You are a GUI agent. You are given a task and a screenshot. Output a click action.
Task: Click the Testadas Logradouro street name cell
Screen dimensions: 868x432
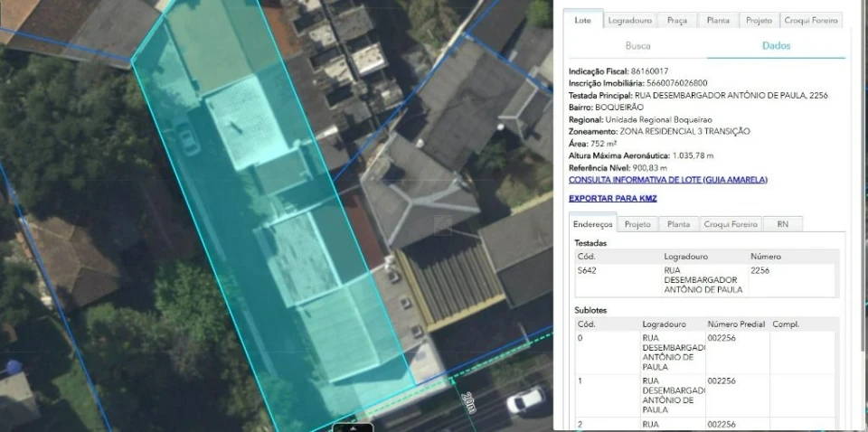point(704,280)
